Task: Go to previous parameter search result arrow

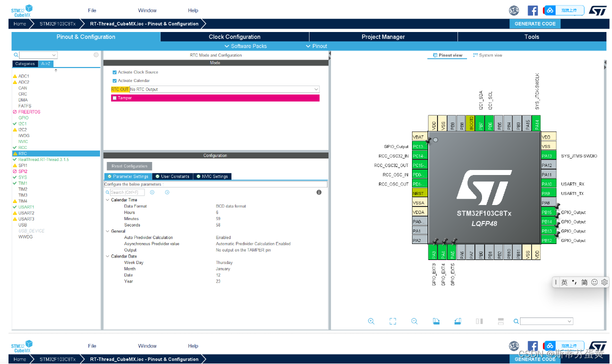Action: coord(152,192)
